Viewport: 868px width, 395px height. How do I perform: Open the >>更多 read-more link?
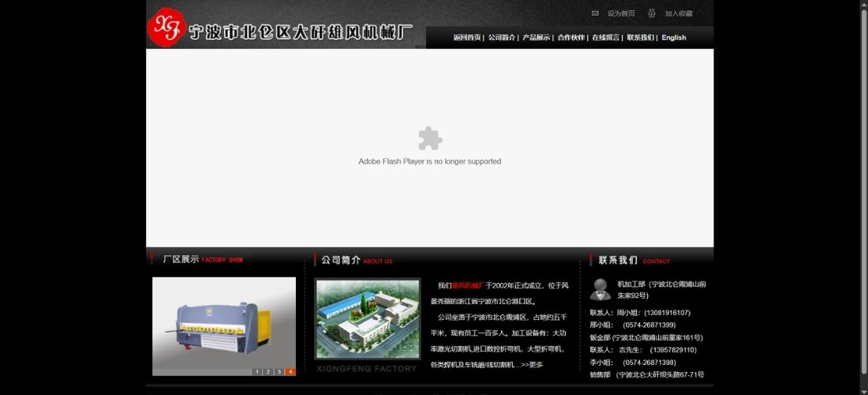coord(532,364)
